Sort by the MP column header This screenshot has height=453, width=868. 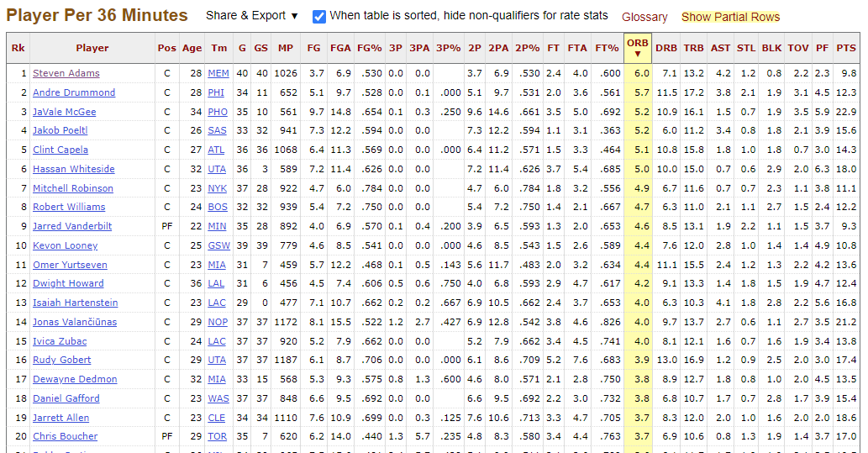pos(286,48)
